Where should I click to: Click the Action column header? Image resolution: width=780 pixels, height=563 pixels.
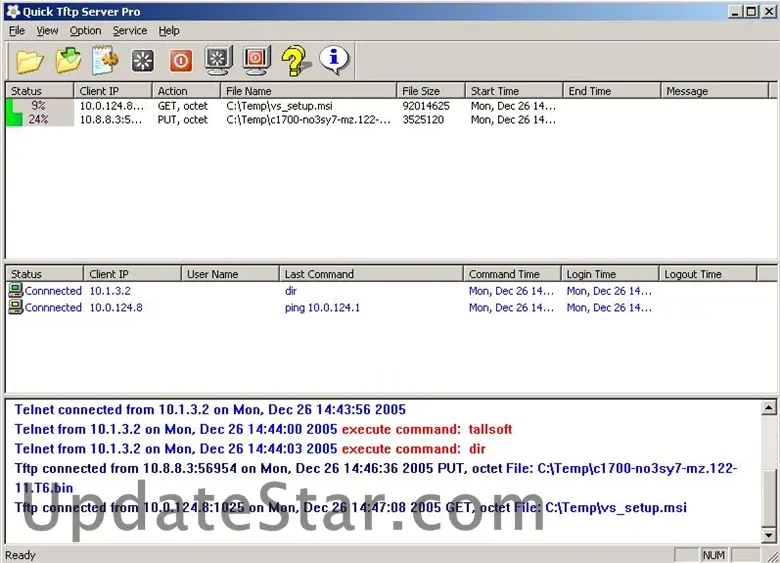(x=187, y=91)
